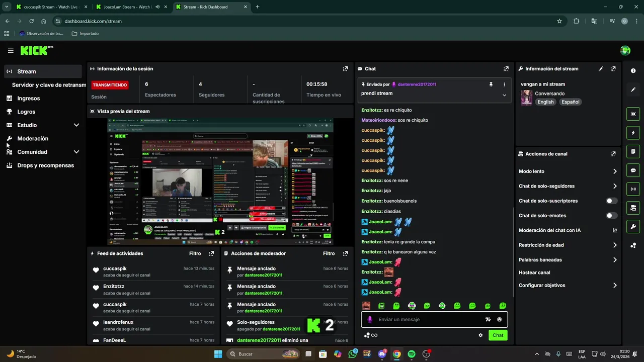Click the stream preview thumbnail

[220, 182]
